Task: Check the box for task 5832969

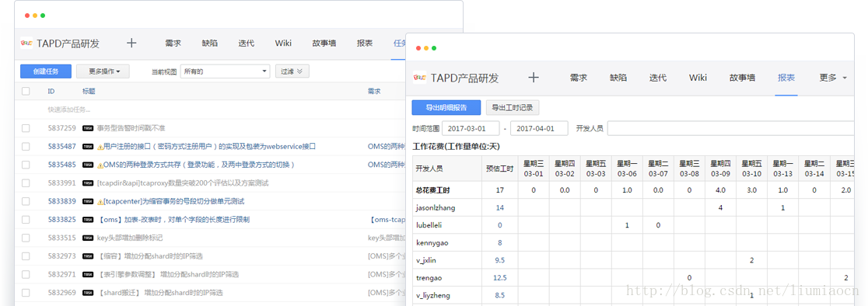Action: (26, 292)
